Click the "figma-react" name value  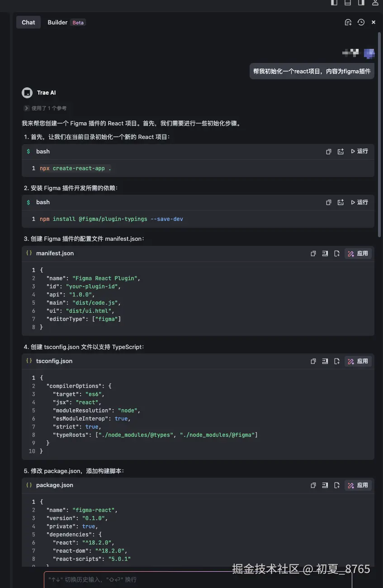coord(94,510)
